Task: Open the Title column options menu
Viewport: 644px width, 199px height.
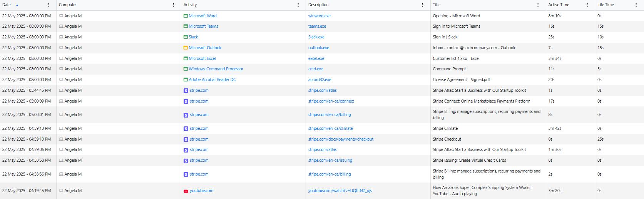Action: [x=538, y=5]
